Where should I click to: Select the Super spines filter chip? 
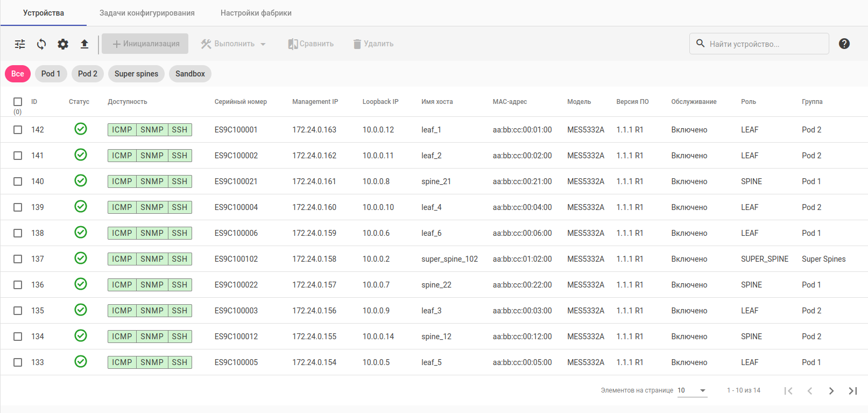[x=136, y=74]
